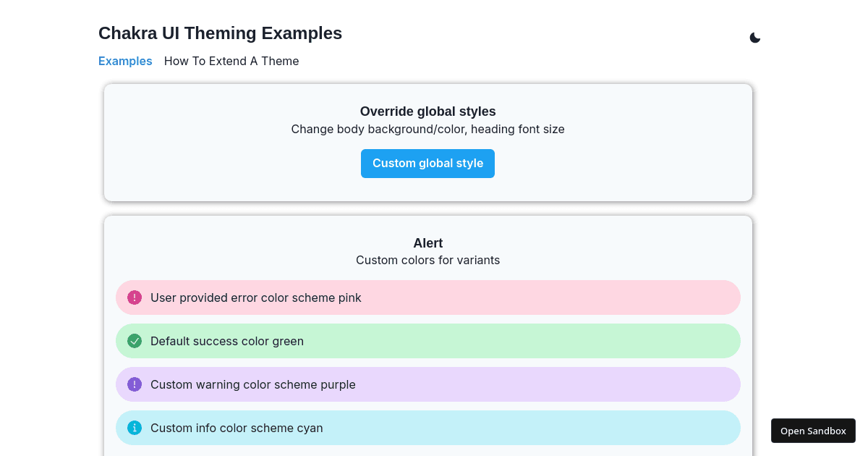This screenshot has width=868, height=456.
Task: Open the How To Extend A Theme tab
Action: click(x=231, y=61)
